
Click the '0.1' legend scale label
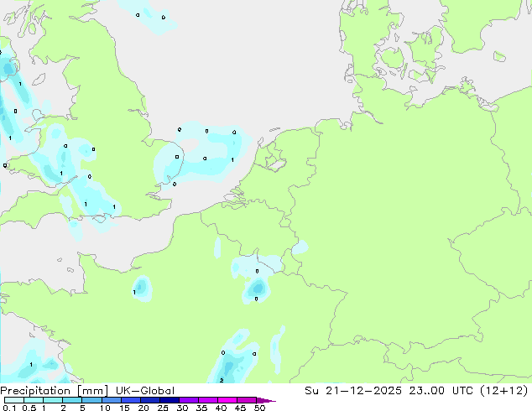click(9, 408)
